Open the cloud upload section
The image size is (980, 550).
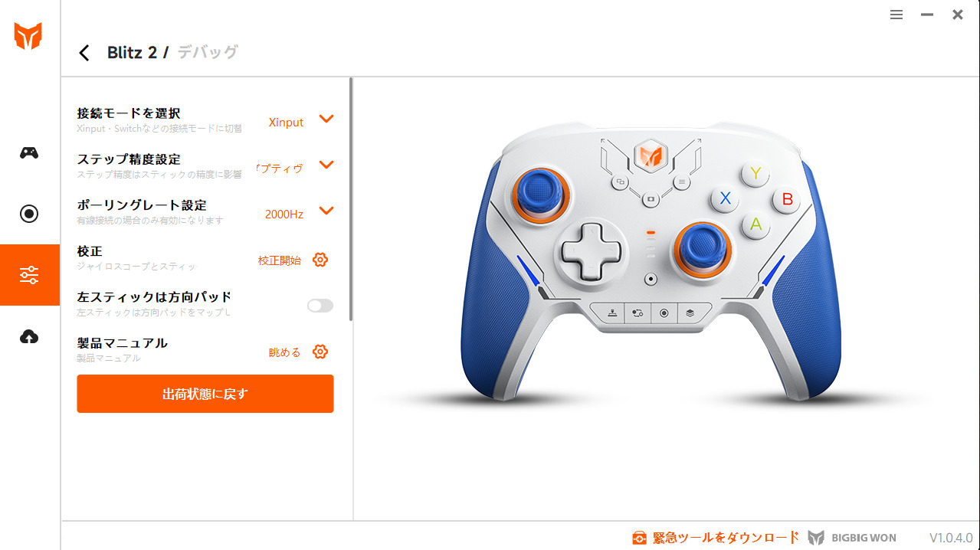pos(29,336)
